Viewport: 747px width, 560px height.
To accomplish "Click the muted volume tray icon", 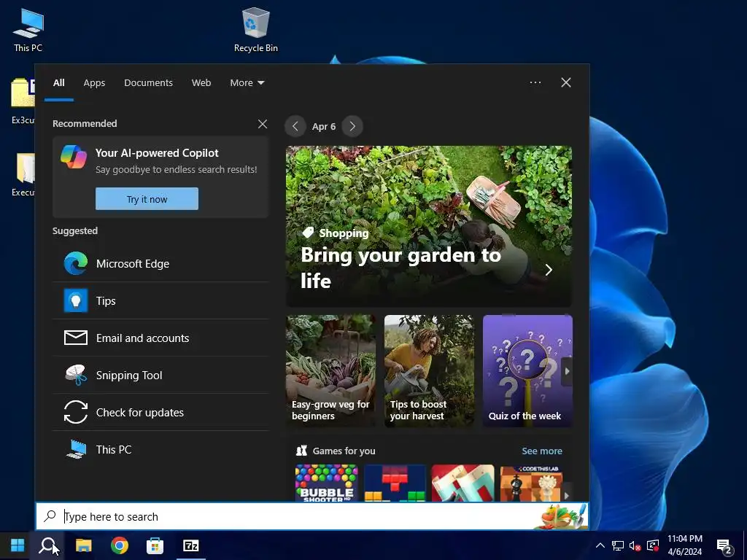I will [635, 545].
